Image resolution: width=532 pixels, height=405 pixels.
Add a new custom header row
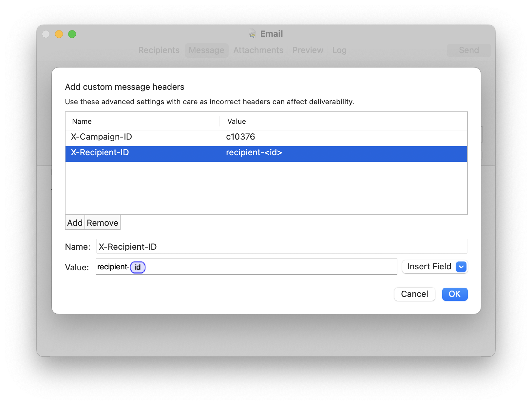[75, 223]
